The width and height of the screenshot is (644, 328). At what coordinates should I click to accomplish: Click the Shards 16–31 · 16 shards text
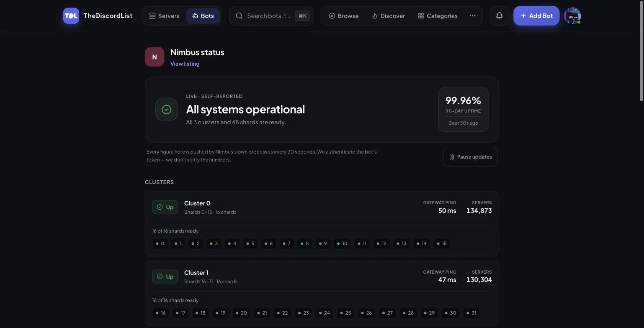click(x=211, y=282)
